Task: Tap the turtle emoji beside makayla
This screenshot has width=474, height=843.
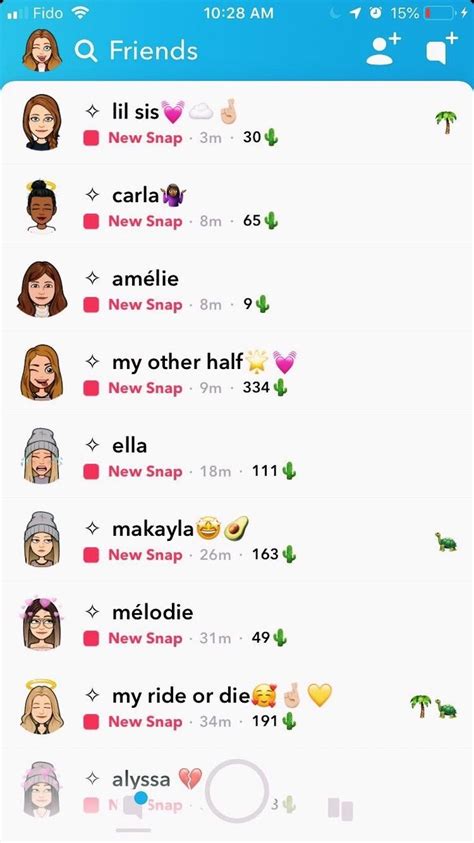Action: [x=446, y=541]
